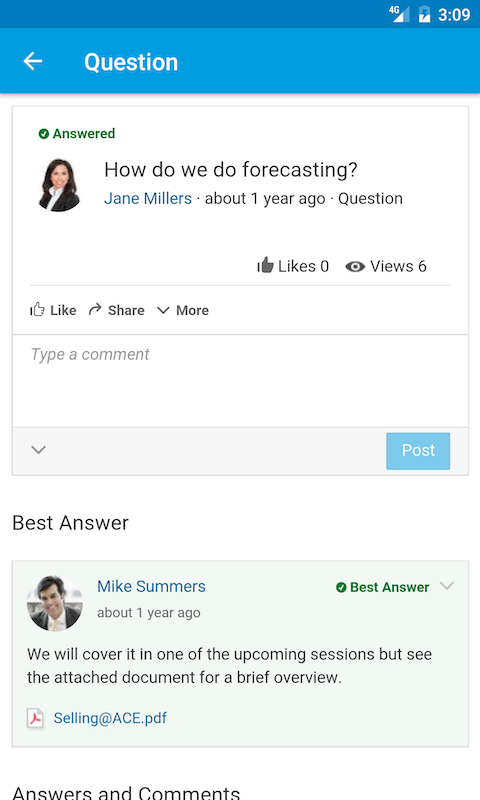The width and height of the screenshot is (480, 800).
Task: Expand the More options menu
Action: pyautogui.click(x=183, y=310)
